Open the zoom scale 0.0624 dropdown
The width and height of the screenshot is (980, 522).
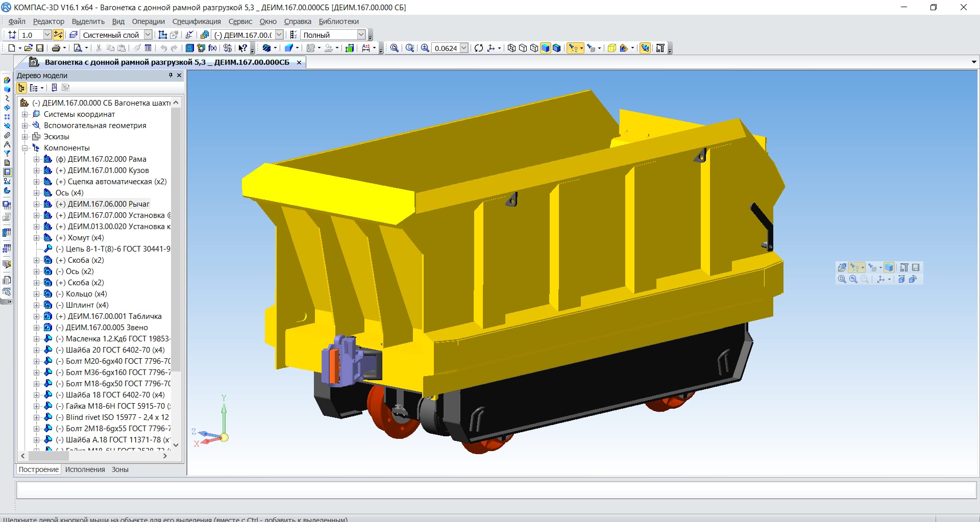[x=464, y=48]
